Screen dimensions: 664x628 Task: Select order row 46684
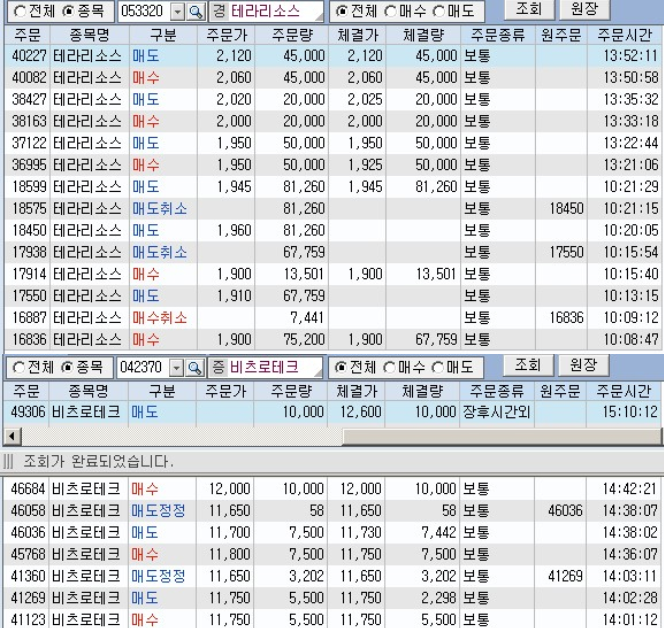click(332, 489)
